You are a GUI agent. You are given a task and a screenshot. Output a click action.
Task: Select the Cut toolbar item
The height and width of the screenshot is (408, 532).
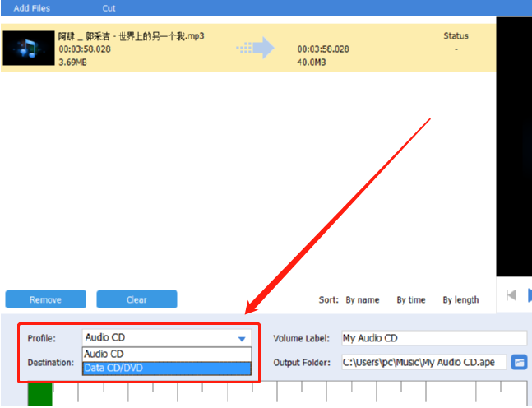109,8
